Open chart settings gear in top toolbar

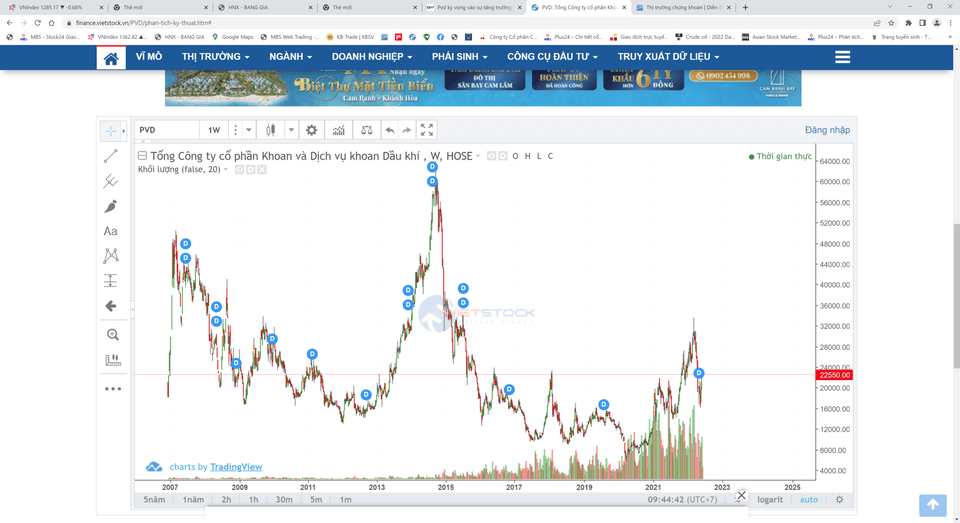(x=312, y=130)
